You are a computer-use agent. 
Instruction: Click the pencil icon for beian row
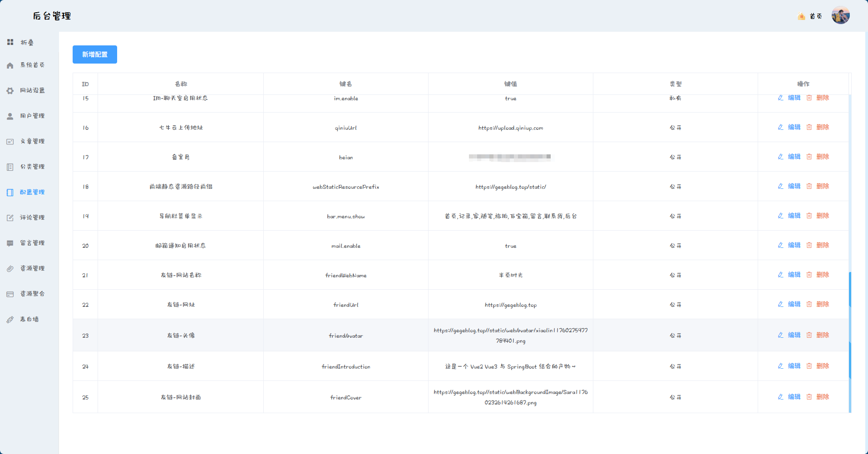pyautogui.click(x=780, y=157)
